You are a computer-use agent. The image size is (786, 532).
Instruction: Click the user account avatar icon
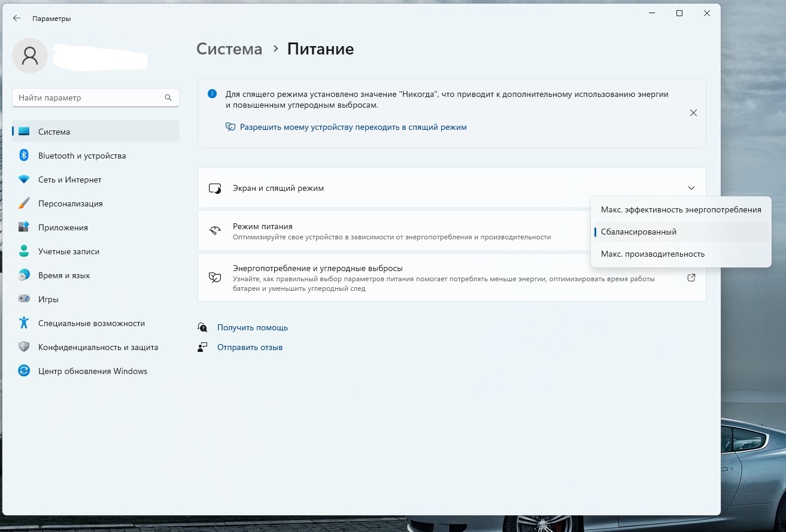coord(30,56)
